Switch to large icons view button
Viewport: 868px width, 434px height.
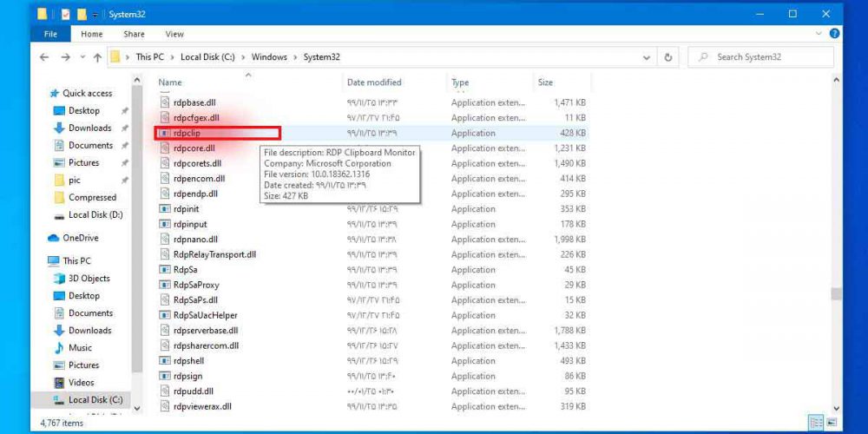pyautogui.click(x=831, y=423)
